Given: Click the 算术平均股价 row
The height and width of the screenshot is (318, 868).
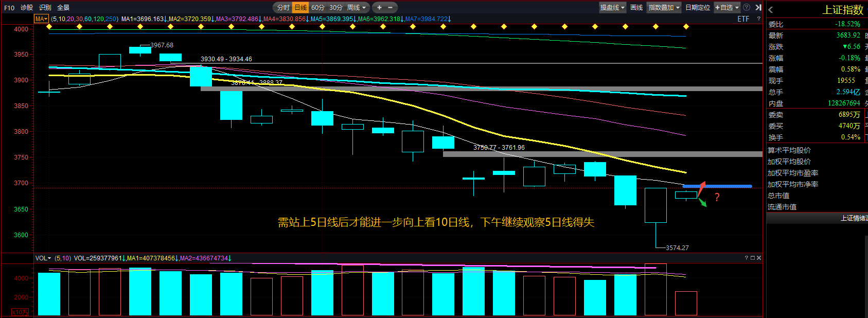Looking at the screenshot, I should pos(817,150).
